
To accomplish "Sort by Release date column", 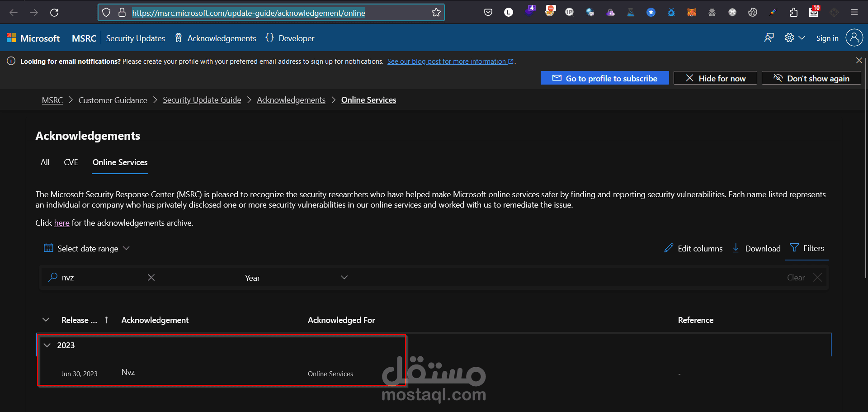I will coord(85,320).
